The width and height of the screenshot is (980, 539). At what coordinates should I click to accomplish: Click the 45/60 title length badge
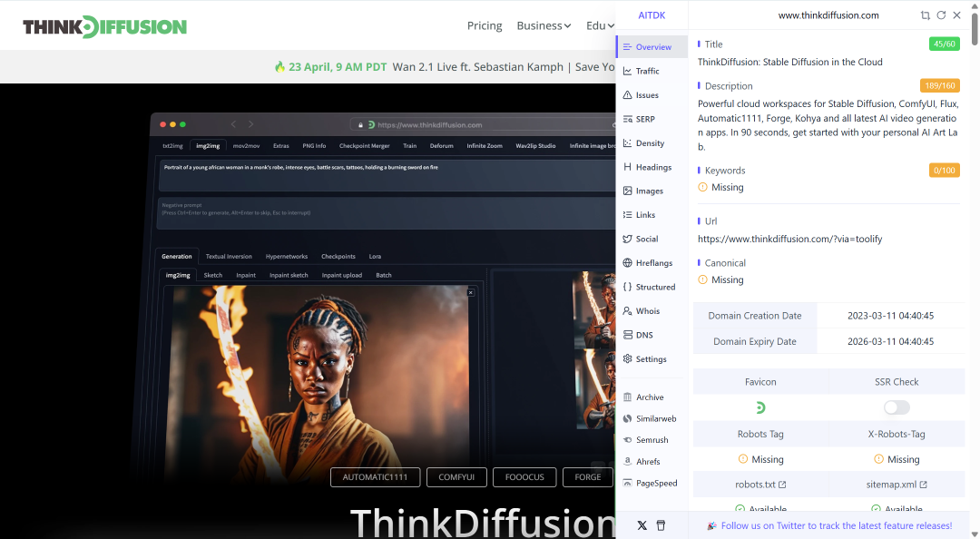(x=945, y=44)
